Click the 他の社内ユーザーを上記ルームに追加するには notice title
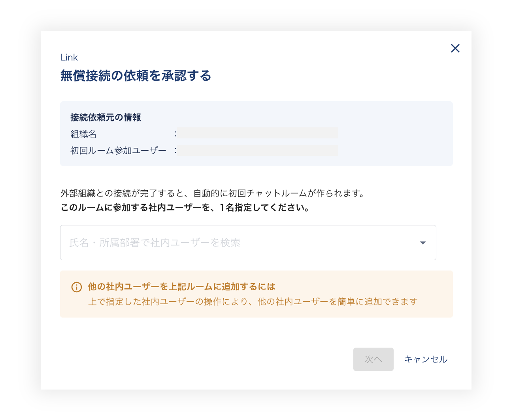The image size is (513, 420). tap(181, 287)
